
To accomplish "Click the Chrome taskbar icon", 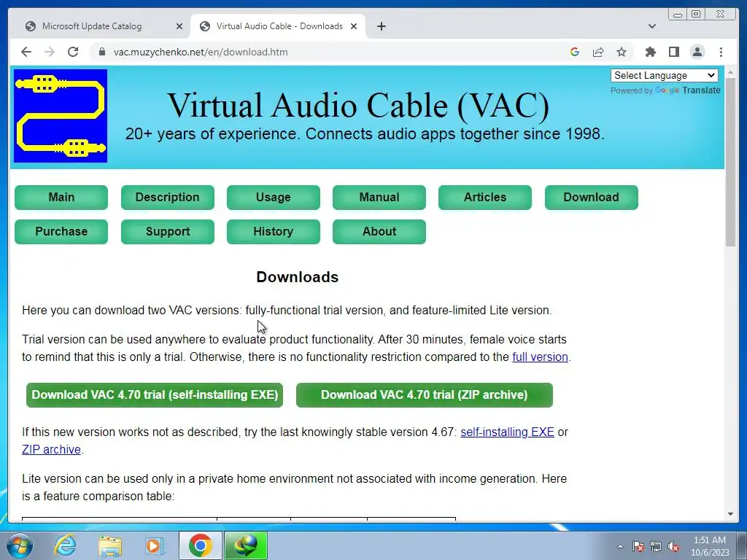I will (x=200, y=545).
